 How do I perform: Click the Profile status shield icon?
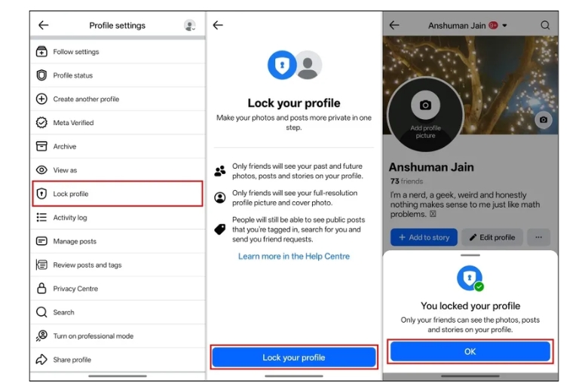41,75
